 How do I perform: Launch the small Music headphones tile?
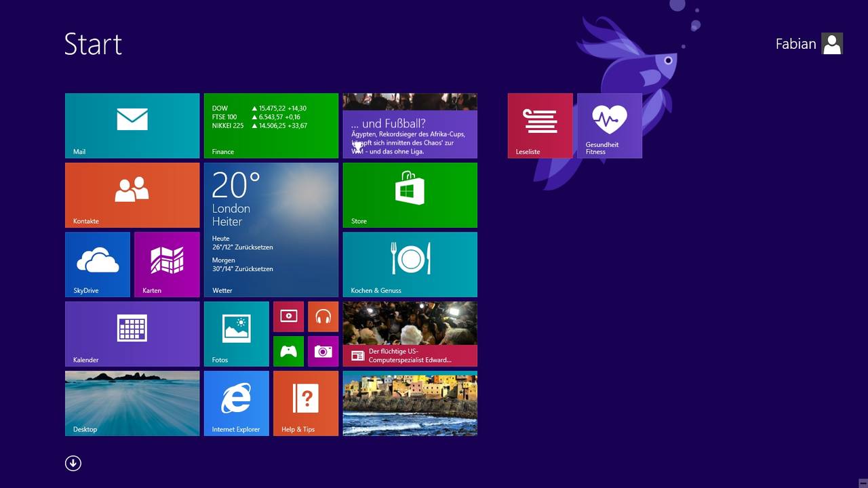pos(323,317)
